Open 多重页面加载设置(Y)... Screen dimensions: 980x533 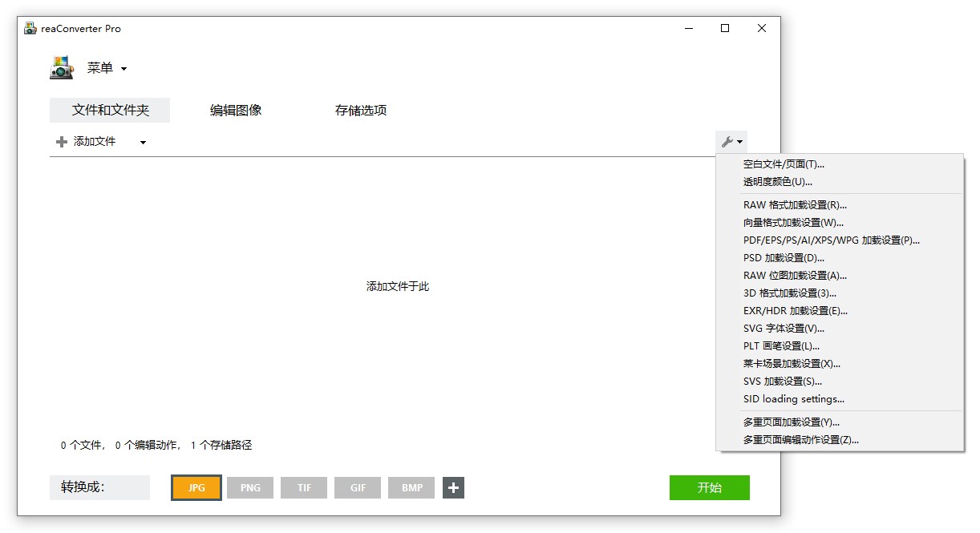point(840,422)
